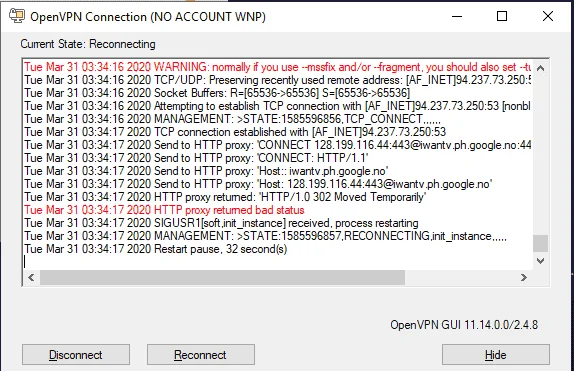Hide the OpenVPN connection window
The width and height of the screenshot is (574, 371).
click(496, 355)
